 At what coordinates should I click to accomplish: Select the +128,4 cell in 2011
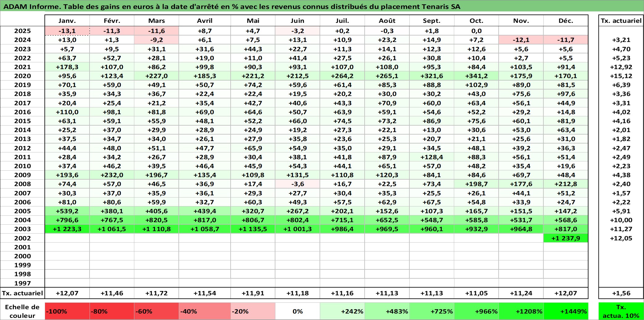click(x=432, y=157)
